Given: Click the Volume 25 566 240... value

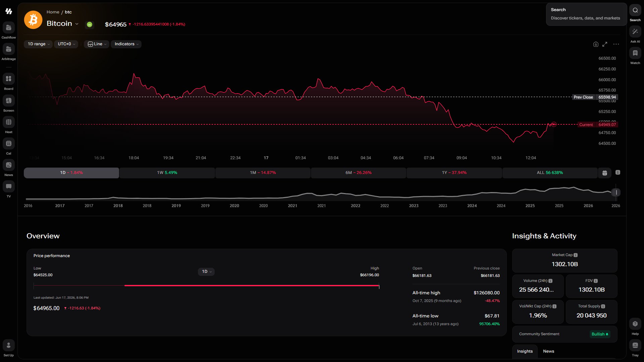Looking at the screenshot, I should click(x=536, y=290).
